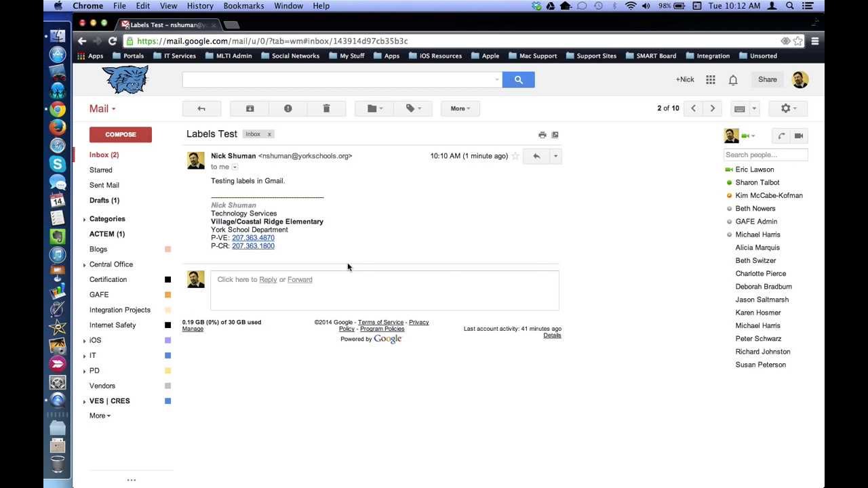
Task: Print all with the printer icon
Action: [542, 135]
